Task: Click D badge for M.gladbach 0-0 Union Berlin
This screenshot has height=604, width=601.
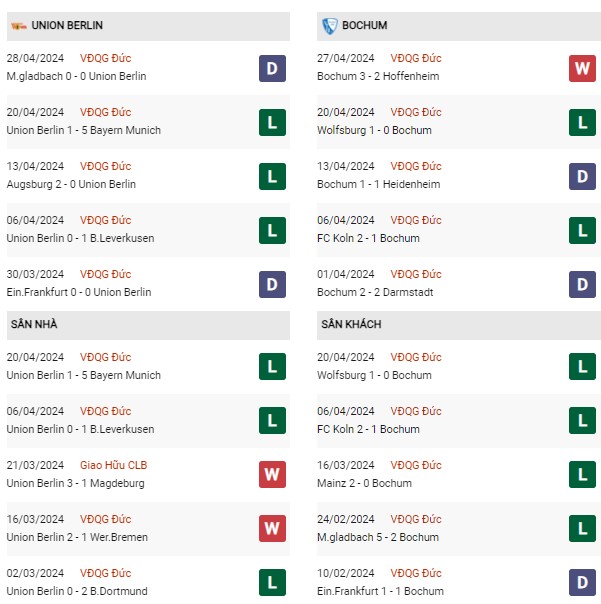Action: (272, 69)
